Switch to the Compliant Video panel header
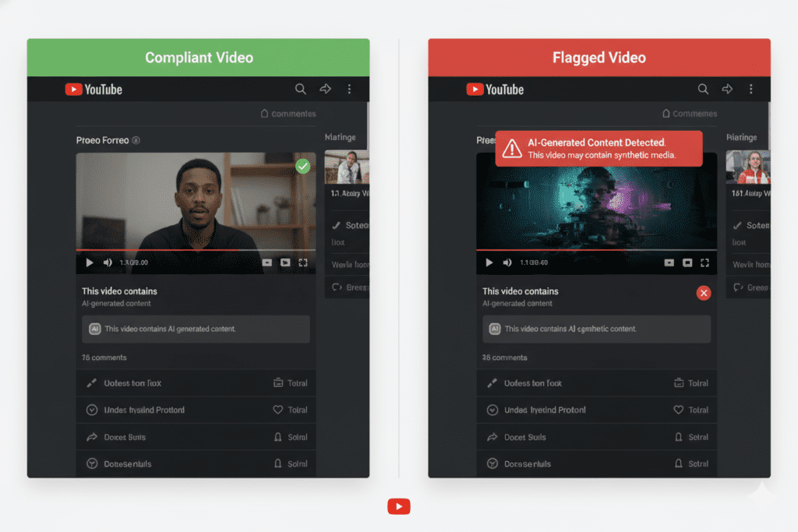 point(199,57)
